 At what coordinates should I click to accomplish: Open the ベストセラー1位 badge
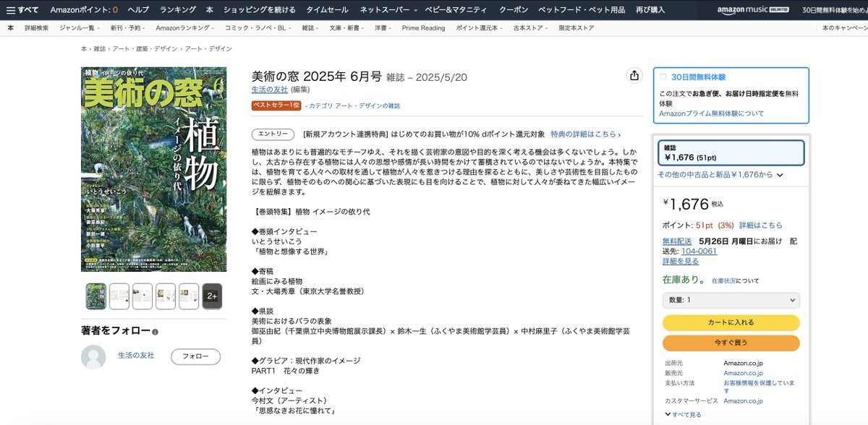point(276,106)
